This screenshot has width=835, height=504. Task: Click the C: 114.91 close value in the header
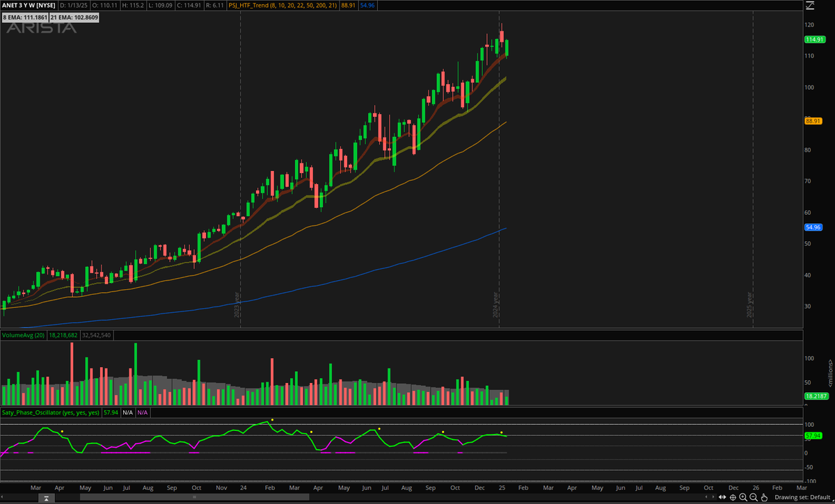click(x=189, y=6)
